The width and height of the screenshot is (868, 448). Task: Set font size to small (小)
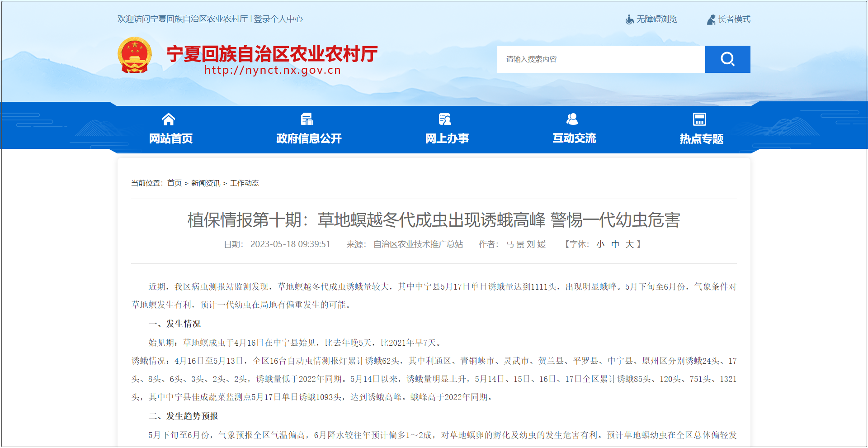[x=600, y=244]
